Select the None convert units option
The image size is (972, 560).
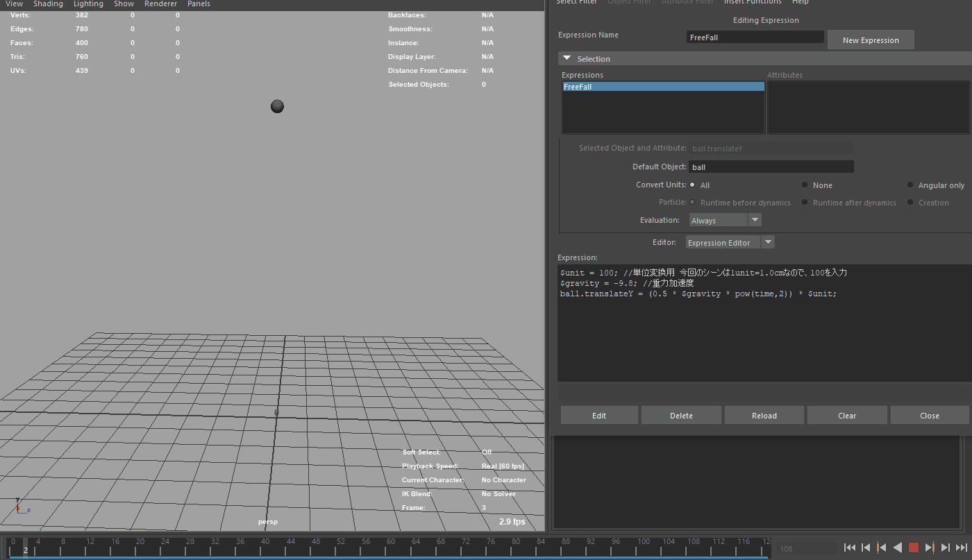805,185
